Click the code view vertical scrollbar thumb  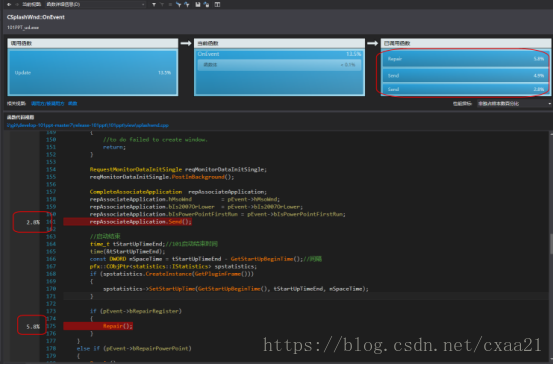[x=551, y=243]
